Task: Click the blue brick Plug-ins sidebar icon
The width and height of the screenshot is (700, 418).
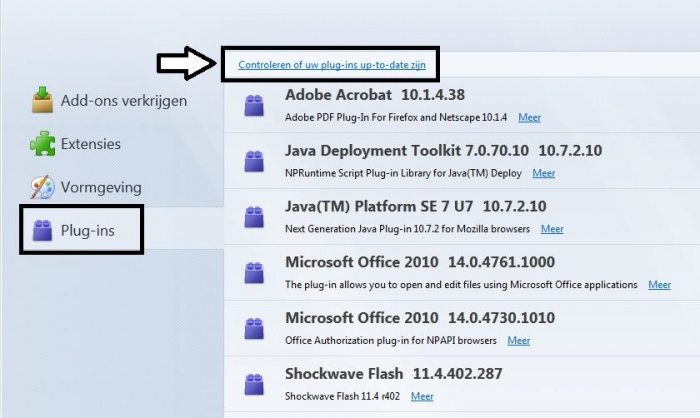Action: click(42, 230)
